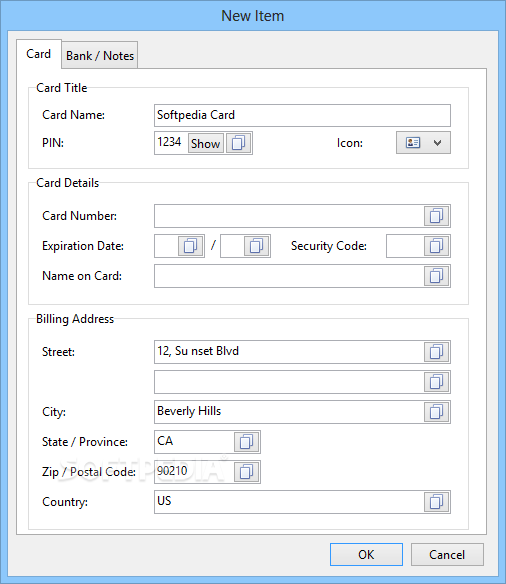Copy the expiration year field
506x584 pixels.
257,246
